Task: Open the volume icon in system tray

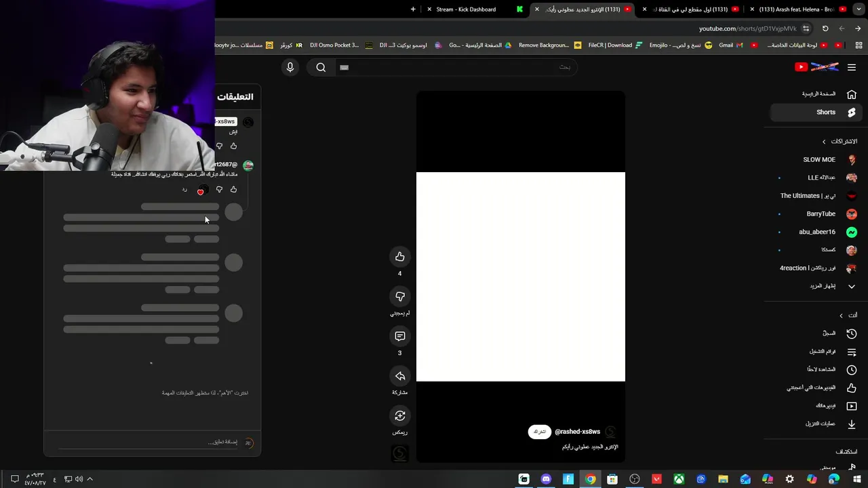Action: (79, 479)
